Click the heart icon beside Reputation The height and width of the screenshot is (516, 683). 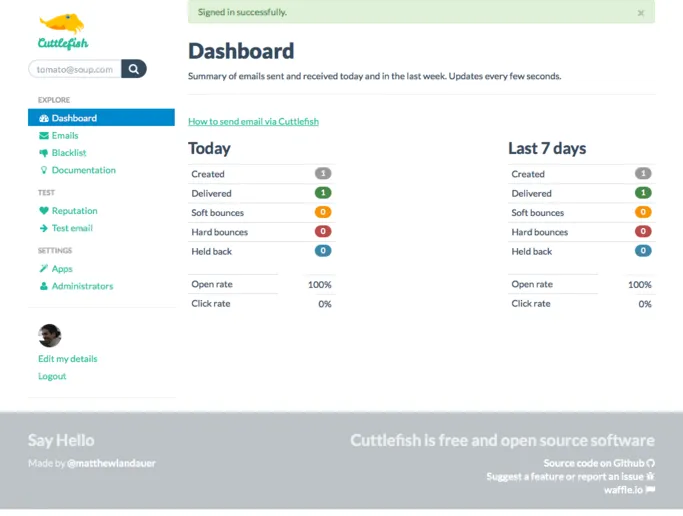[x=44, y=211]
